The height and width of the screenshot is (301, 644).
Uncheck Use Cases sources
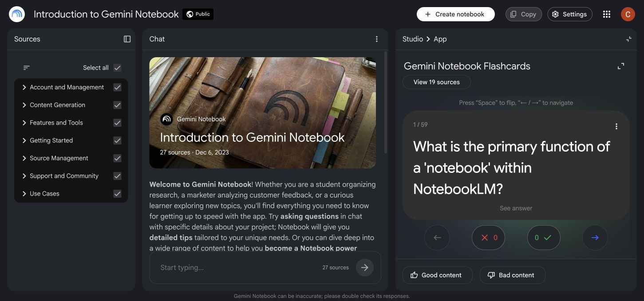117,194
